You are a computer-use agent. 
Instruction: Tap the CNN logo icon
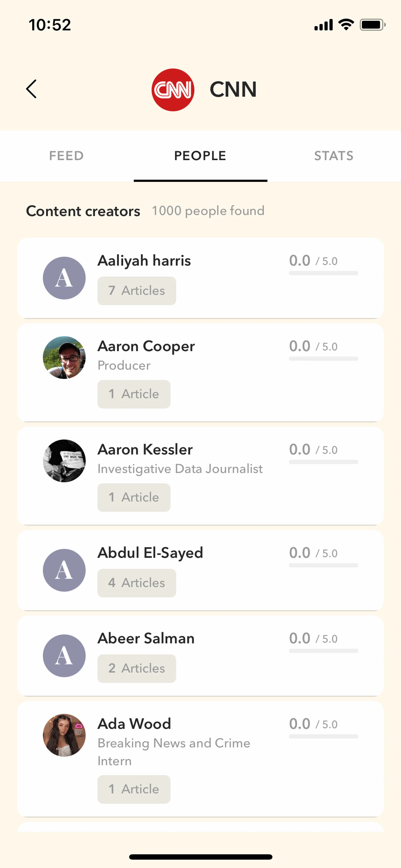tap(173, 90)
